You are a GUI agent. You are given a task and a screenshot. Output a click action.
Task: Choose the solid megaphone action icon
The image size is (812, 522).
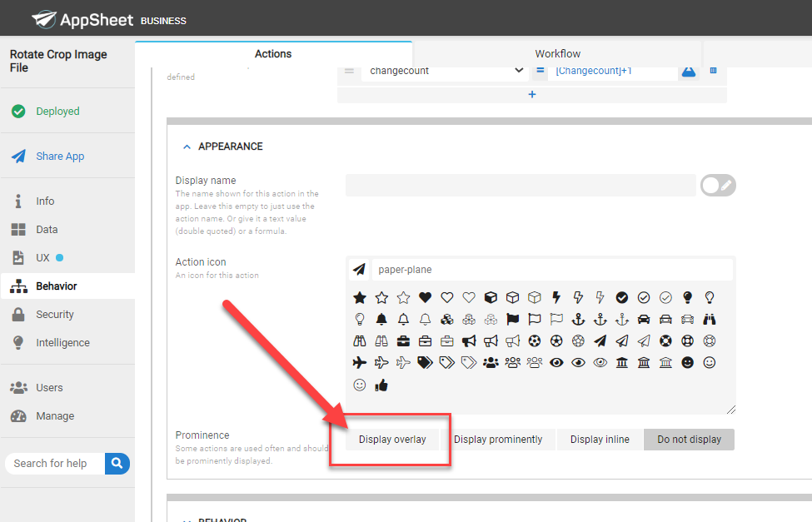tap(469, 341)
